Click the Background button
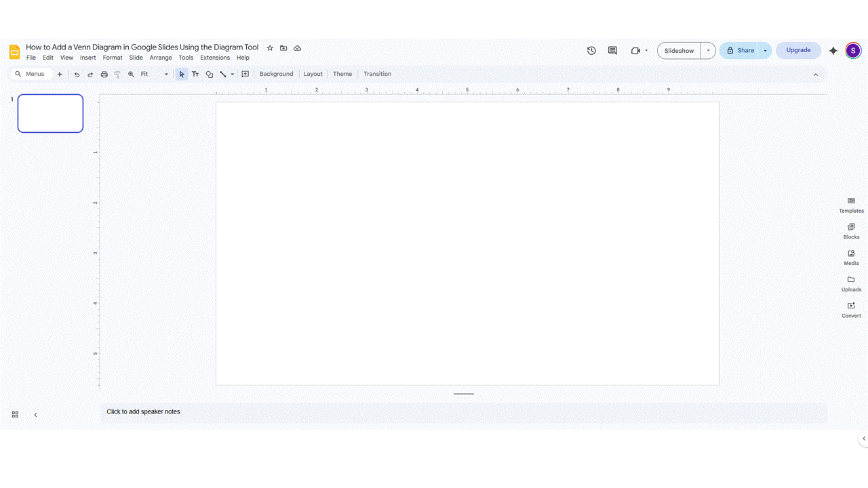Viewport: 868px width, 488px height. pyautogui.click(x=275, y=74)
